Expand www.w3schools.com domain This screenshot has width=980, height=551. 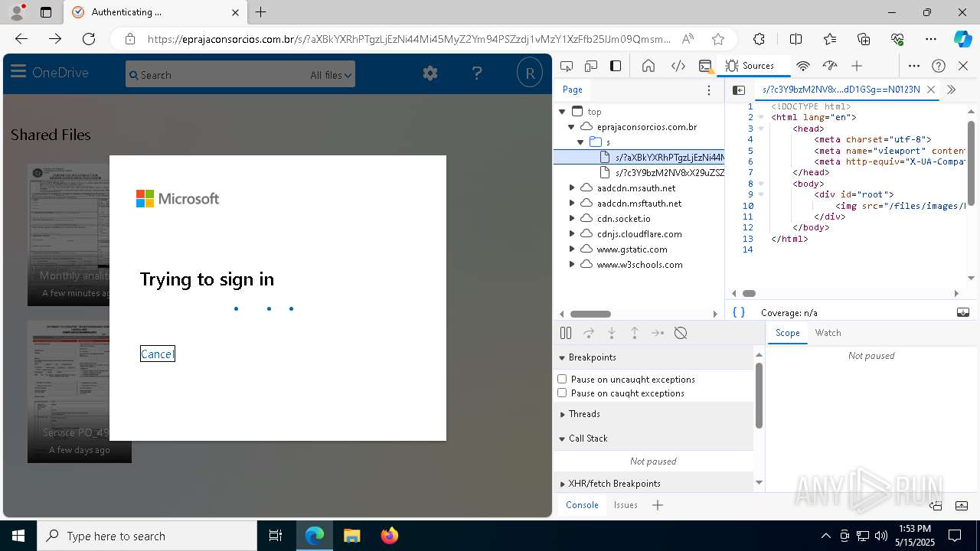tap(571, 265)
